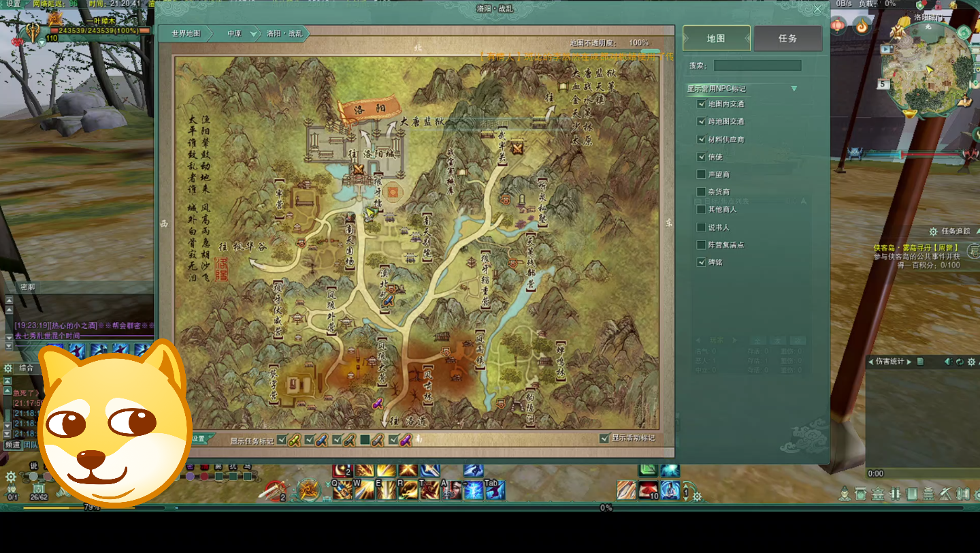Screen dimensions: 980x553
Task: Click the 频道 chat channel button
Action: pos(12,445)
